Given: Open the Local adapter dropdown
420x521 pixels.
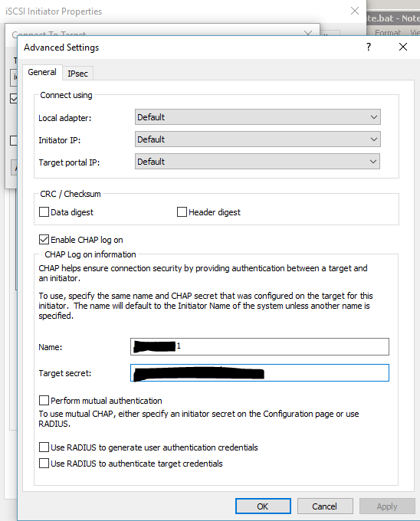Looking at the screenshot, I should [x=258, y=117].
